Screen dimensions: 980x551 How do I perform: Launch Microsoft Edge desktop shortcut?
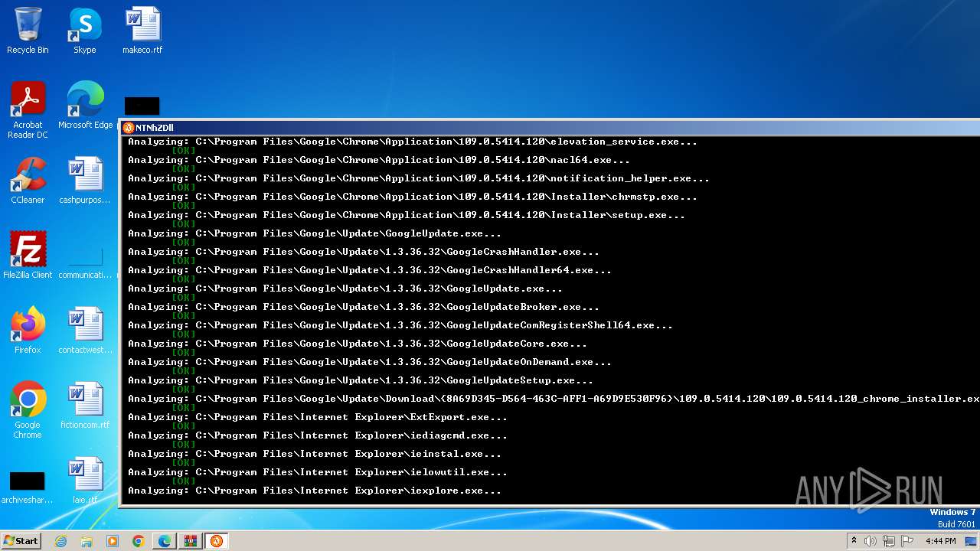tap(85, 106)
